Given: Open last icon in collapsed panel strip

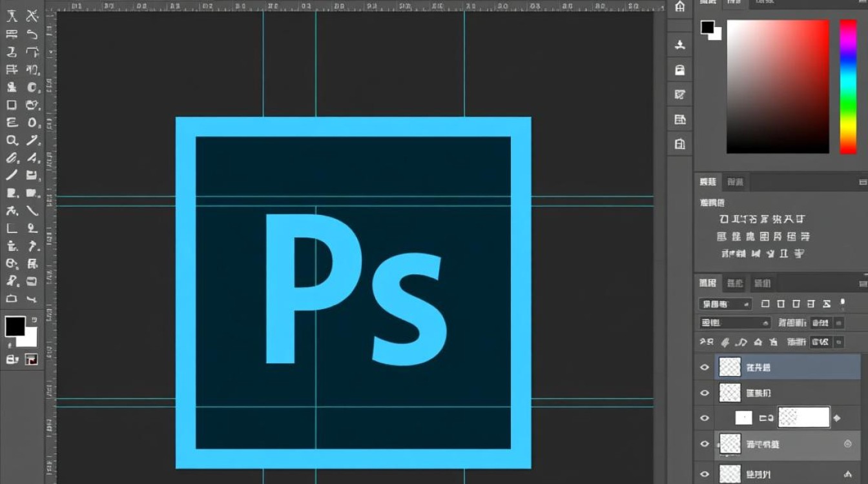Looking at the screenshot, I should pyautogui.click(x=679, y=144).
